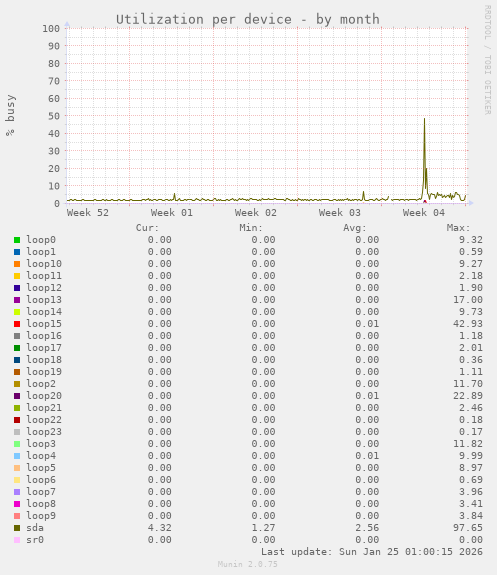Select the loop19 legend label
This screenshot has width=497, height=575.
(x=44, y=372)
